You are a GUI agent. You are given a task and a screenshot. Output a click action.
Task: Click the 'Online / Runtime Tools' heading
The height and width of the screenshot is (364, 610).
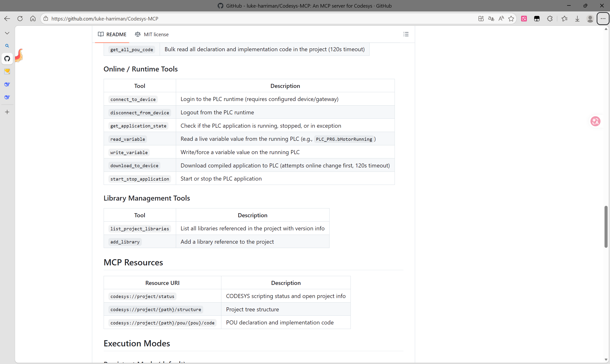(141, 69)
